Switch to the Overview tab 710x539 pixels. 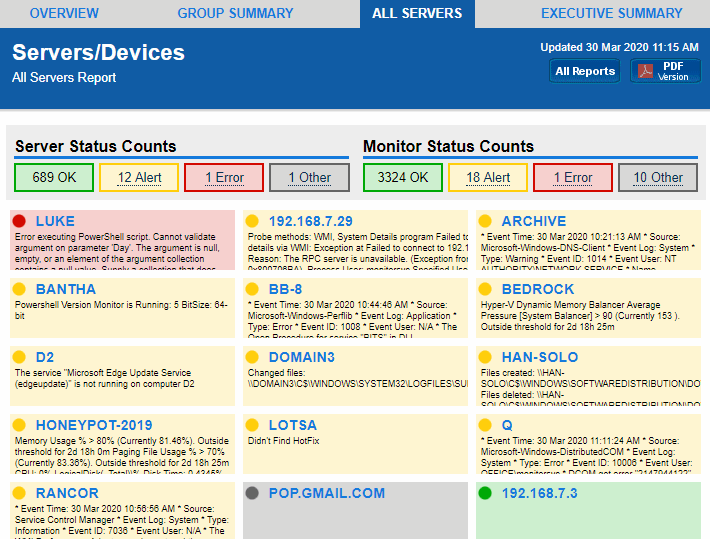pos(64,13)
